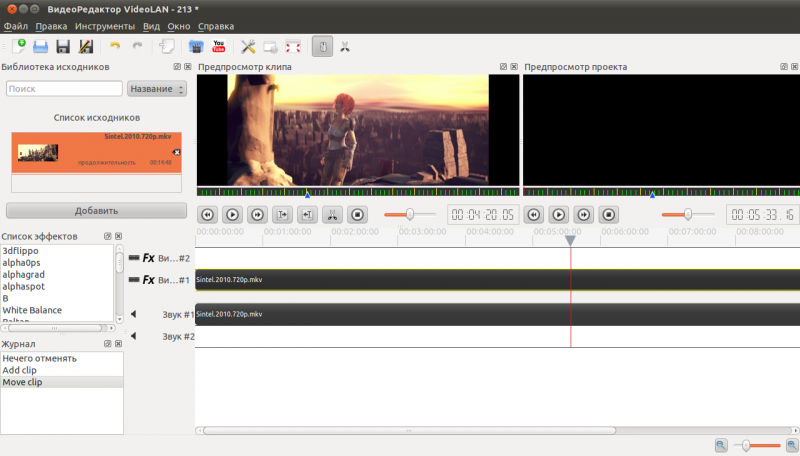Open the Инструменты menu
The width and height of the screenshot is (800, 456).
[105, 26]
